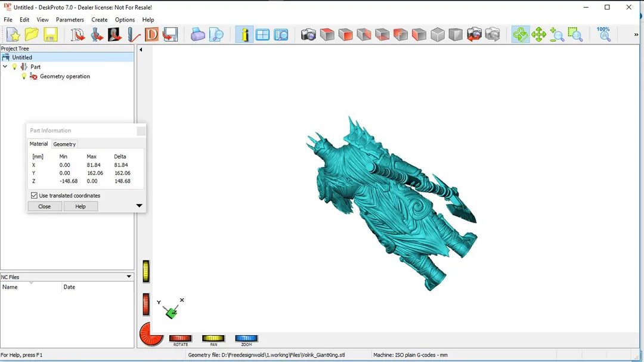Open the View menu
This screenshot has width=644, height=362.
coord(42,20)
